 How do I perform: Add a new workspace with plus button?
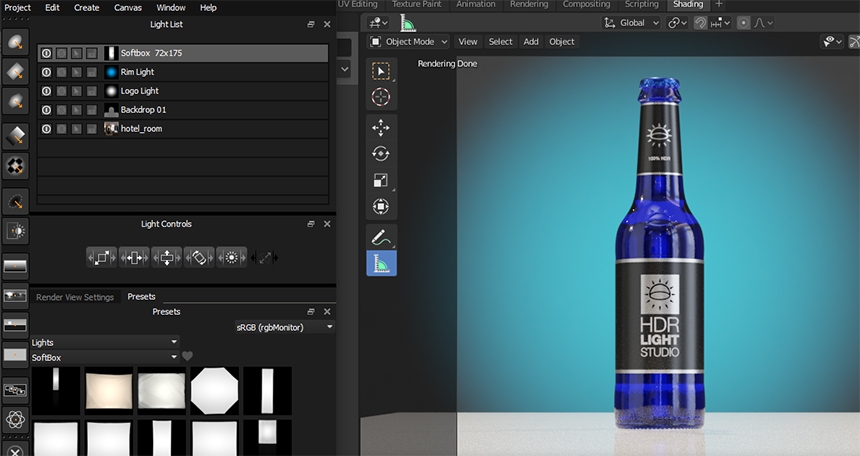coord(719,4)
